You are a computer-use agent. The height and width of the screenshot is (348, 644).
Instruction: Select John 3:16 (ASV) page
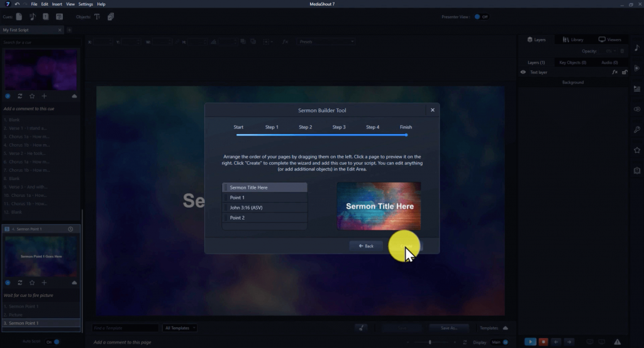pyautogui.click(x=265, y=208)
